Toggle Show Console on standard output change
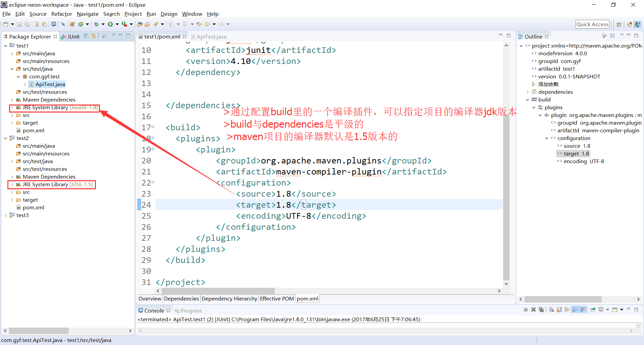This screenshot has width=644, height=345. click(x=575, y=310)
